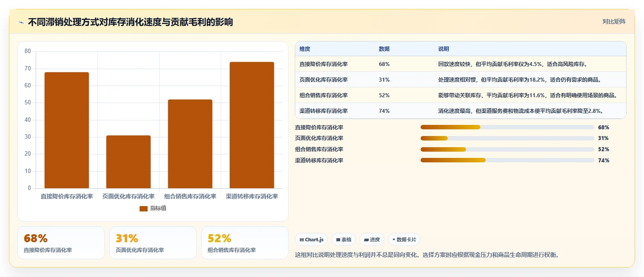This screenshot has height=277, width=644.
Task: Click the 组合销售库存消化率 x-axis label
Action: pyautogui.click(x=190, y=196)
